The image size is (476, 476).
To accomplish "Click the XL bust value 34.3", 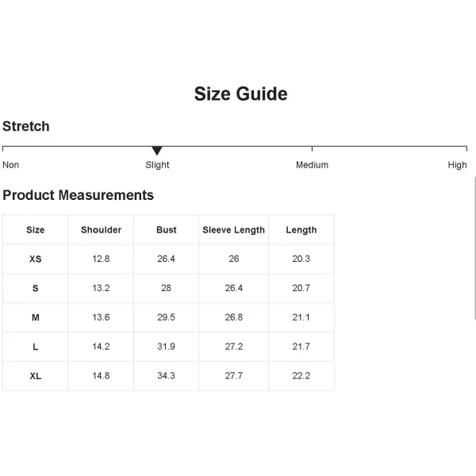I will click(x=166, y=376).
